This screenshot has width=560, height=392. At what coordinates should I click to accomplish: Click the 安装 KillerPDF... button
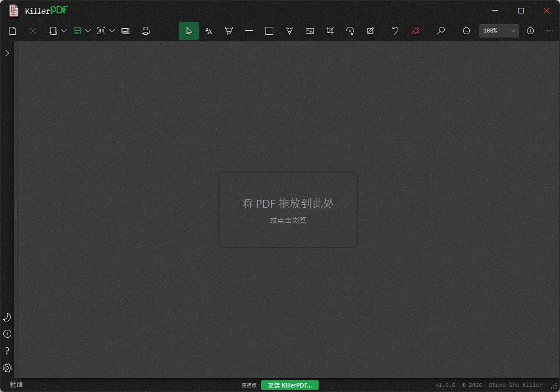pyautogui.click(x=290, y=385)
